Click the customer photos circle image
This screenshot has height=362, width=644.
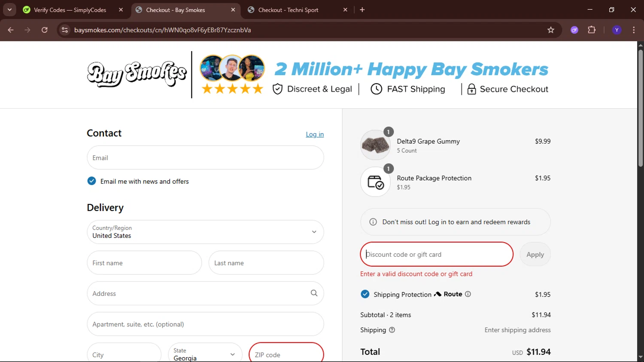point(232,68)
